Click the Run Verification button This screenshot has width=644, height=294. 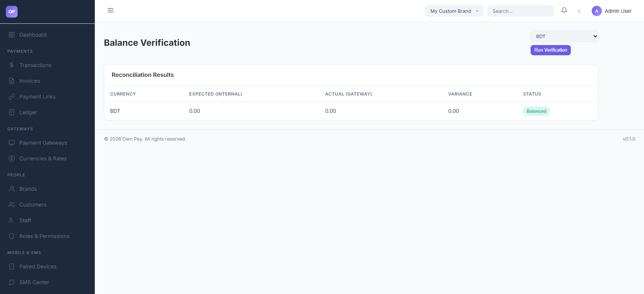click(550, 50)
